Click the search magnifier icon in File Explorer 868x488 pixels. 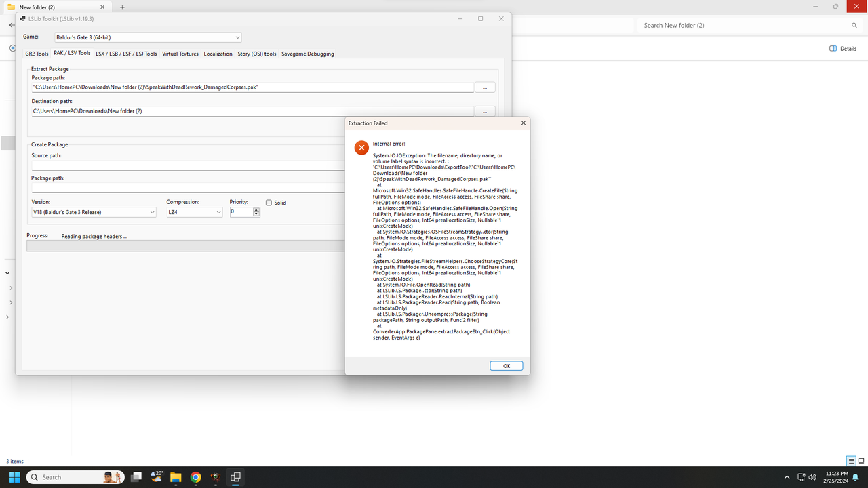point(854,25)
